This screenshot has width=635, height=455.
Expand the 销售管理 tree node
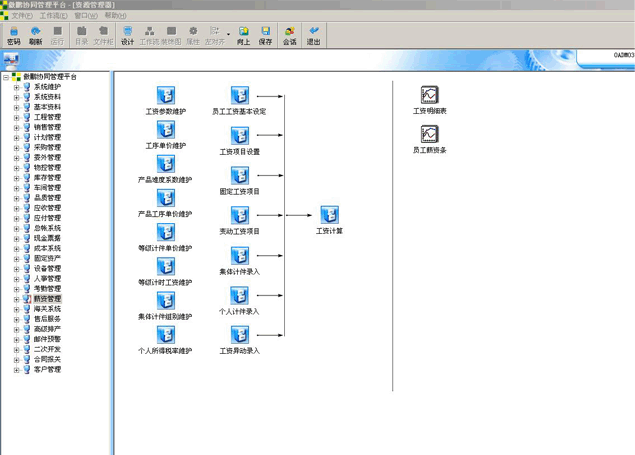(16, 128)
